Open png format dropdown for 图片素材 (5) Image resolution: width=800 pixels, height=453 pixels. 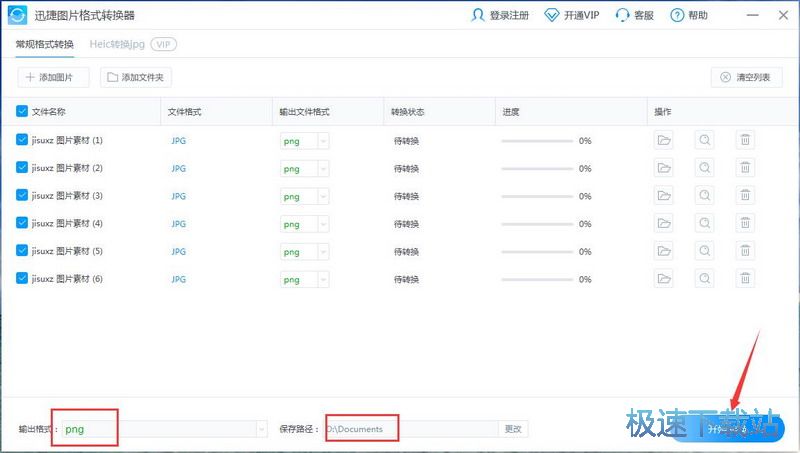(x=322, y=251)
